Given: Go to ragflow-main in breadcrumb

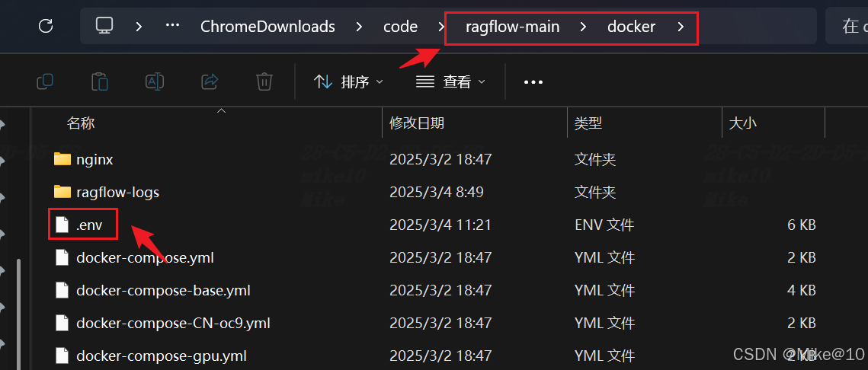Looking at the screenshot, I should pos(512,26).
